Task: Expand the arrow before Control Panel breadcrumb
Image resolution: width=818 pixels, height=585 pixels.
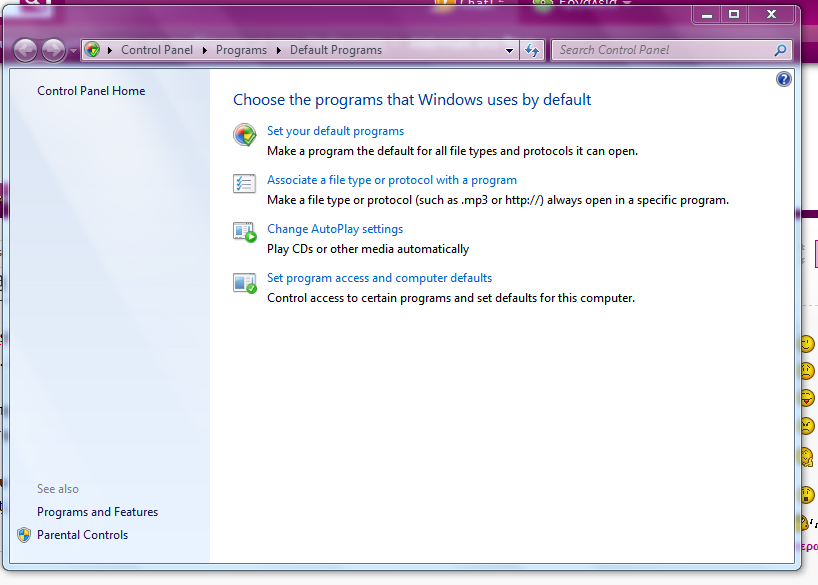Action: coord(110,50)
